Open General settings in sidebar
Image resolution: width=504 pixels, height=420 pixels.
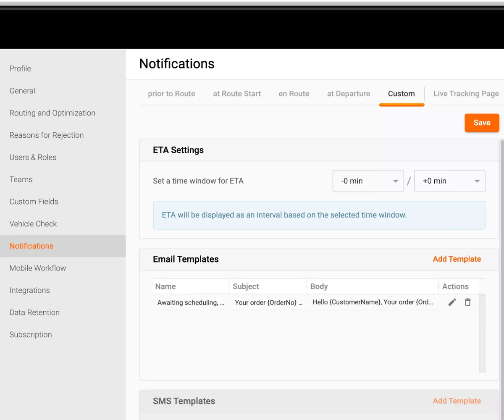[x=63, y=91]
